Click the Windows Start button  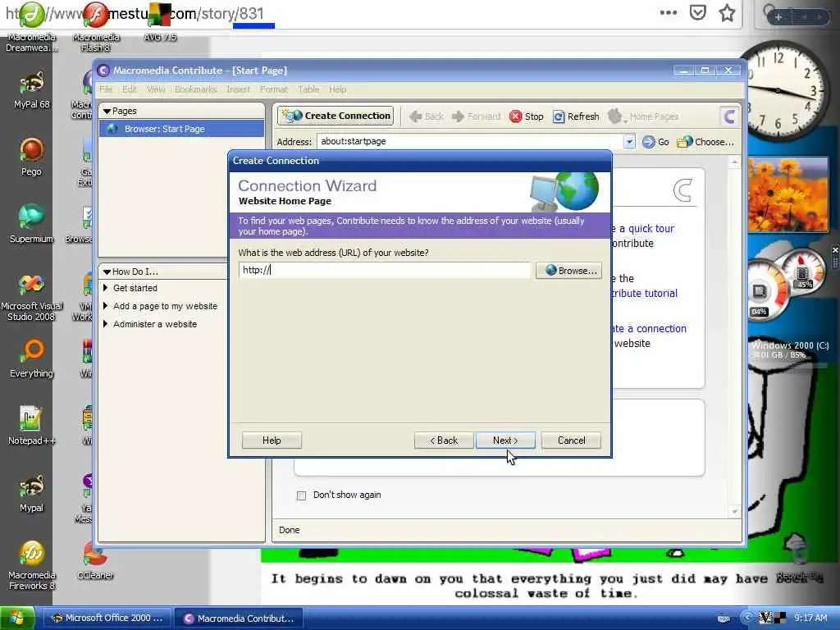tap(17, 619)
